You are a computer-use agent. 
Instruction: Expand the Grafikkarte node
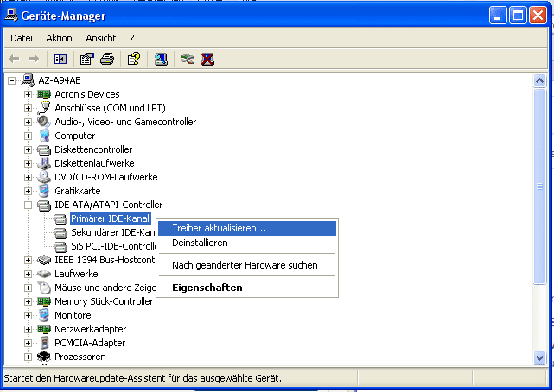[x=28, y=191]
